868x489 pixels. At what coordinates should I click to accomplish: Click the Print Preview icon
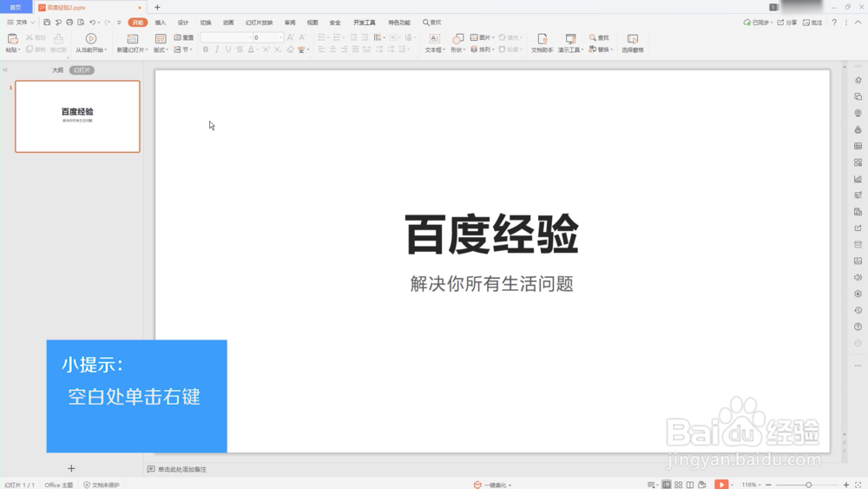81,23
